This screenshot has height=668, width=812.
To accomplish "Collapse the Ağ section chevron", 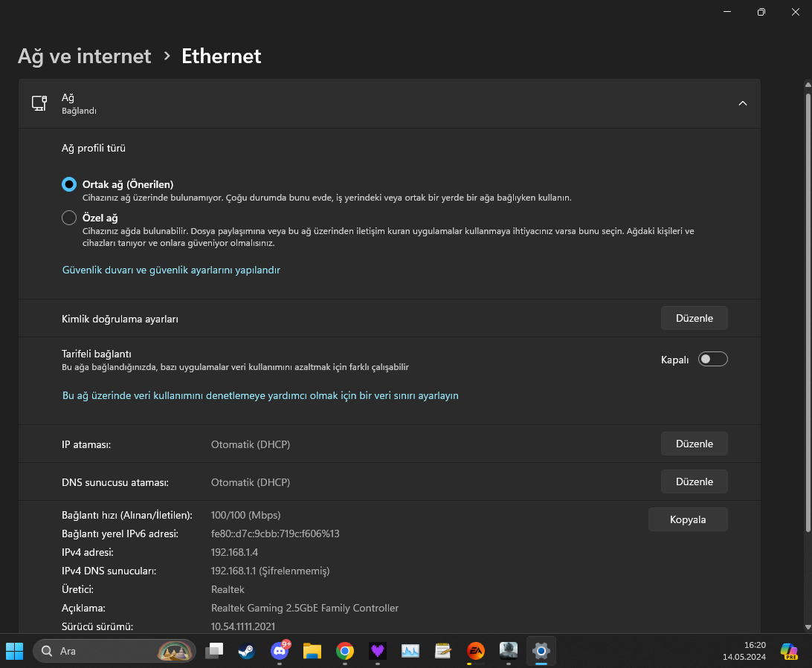I will point(742,103).
